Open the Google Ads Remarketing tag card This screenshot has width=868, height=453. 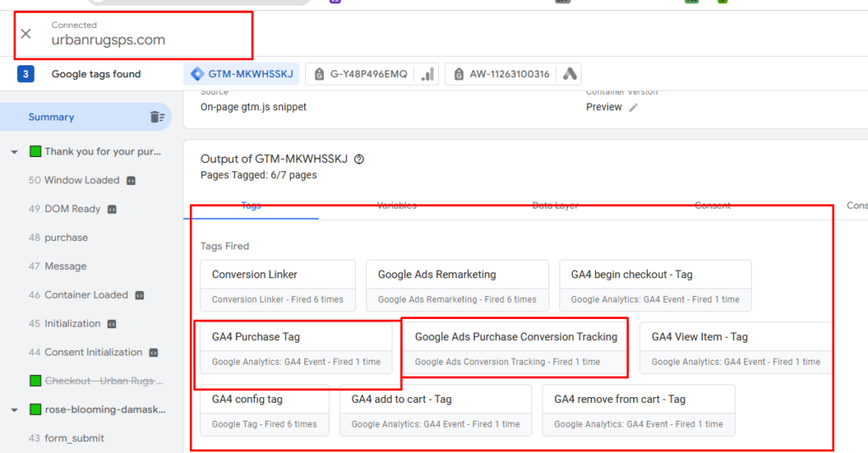coord(457,286)
